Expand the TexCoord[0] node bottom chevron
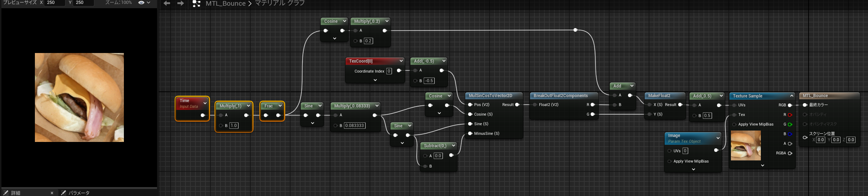 coord(375,80)
